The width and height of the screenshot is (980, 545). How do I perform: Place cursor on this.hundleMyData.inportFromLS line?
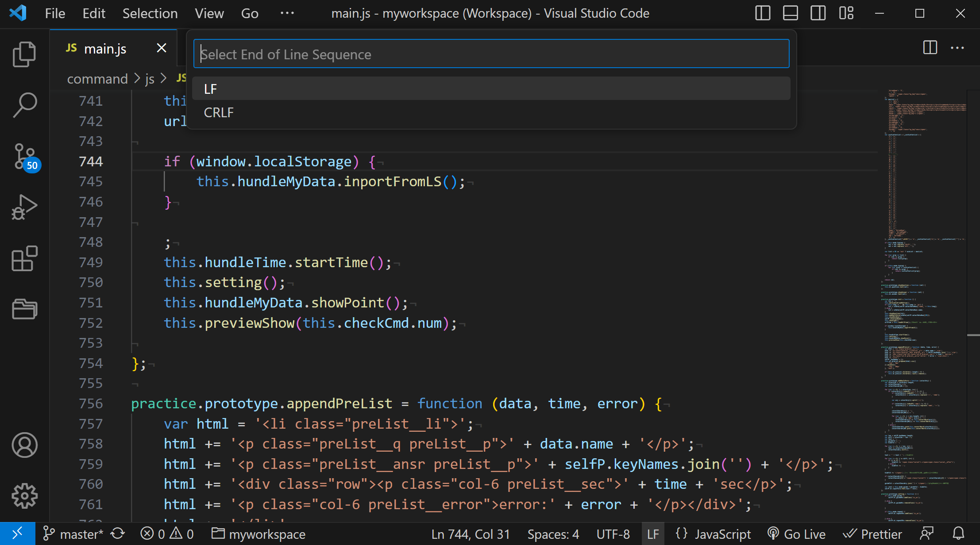click(x=331, y=181)
